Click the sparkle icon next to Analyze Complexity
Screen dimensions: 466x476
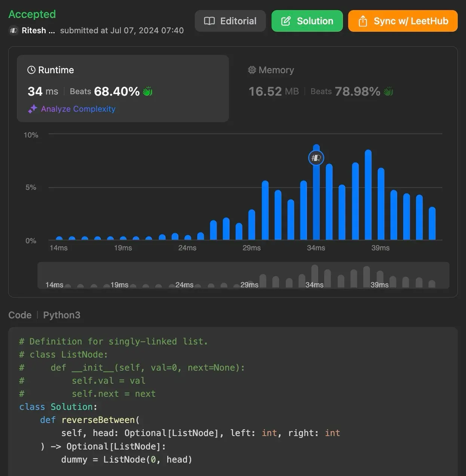(33, 109)
